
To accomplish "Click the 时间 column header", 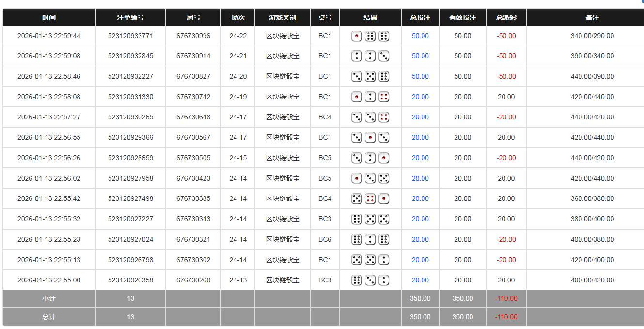I will tap(48, 17).
